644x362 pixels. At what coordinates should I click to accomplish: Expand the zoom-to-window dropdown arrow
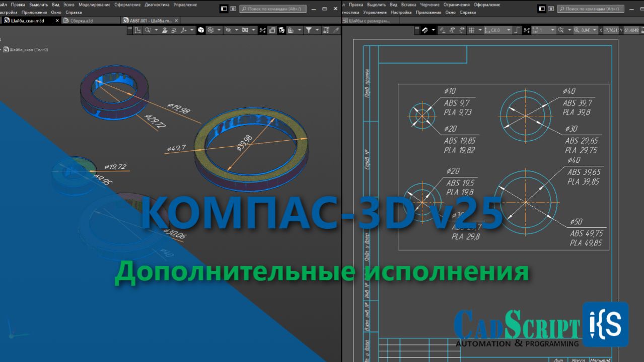click(569, 30)
